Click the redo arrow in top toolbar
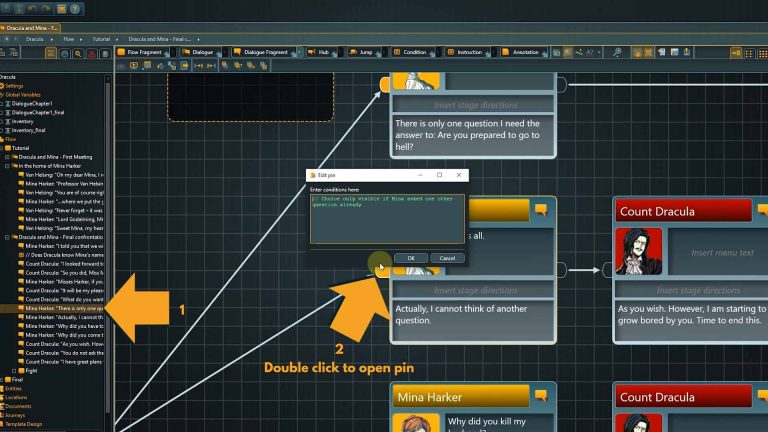 pos(46,8)
